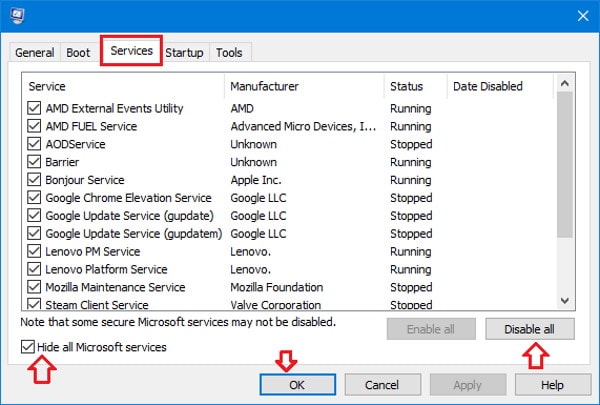Select 'Google Chrome Elevation Service' text

(x=128, y=198)
